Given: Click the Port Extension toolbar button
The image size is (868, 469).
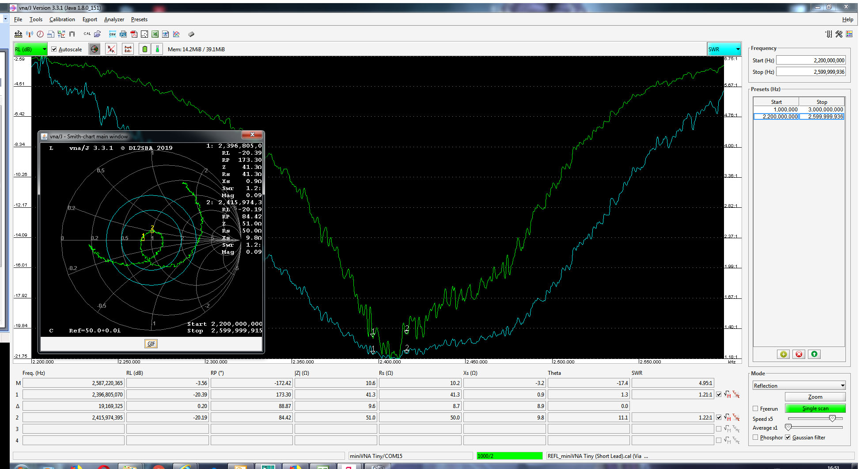Looking at the screenshot, I should (x=128, y=49).
